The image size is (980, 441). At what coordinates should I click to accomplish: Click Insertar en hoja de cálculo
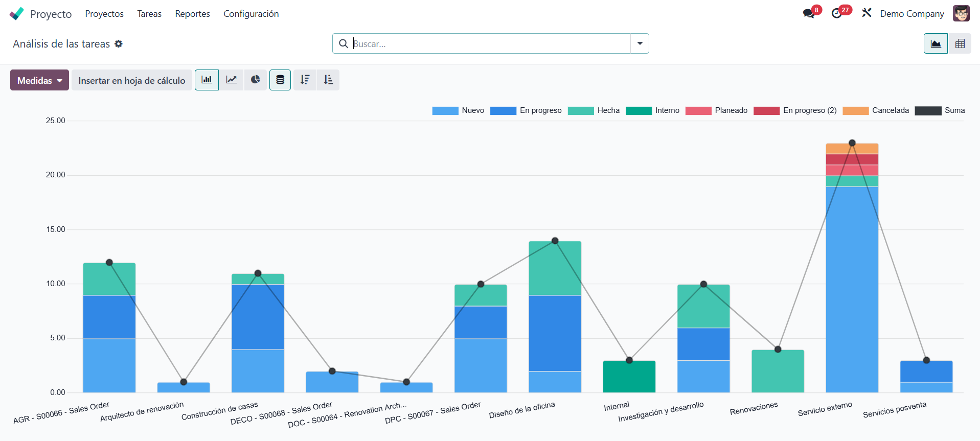[131, 80]
